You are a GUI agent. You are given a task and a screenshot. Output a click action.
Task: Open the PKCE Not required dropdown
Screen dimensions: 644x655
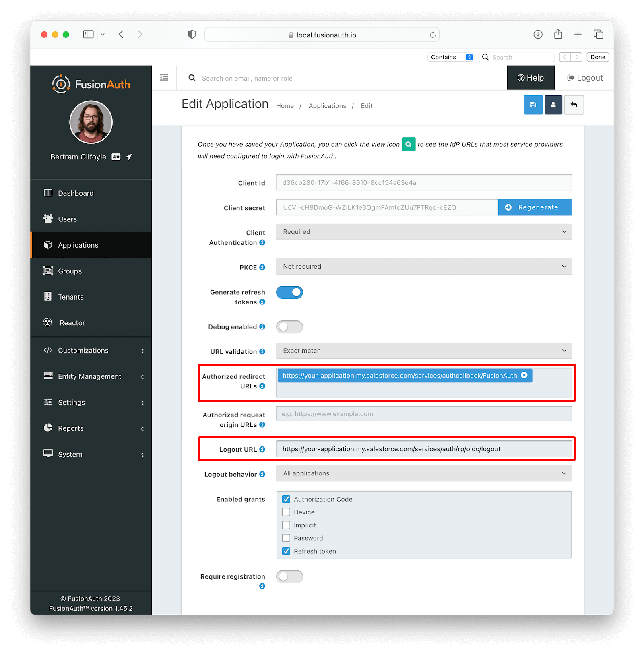point(424,267)
